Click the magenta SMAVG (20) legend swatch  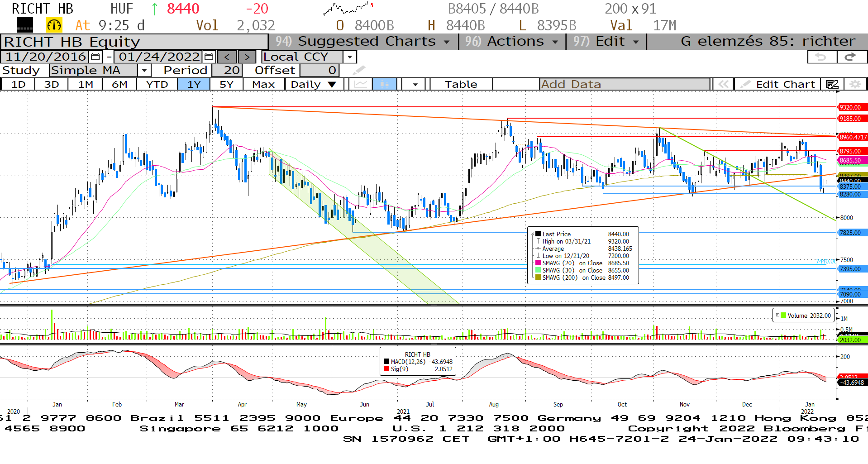tap(538, 263)
